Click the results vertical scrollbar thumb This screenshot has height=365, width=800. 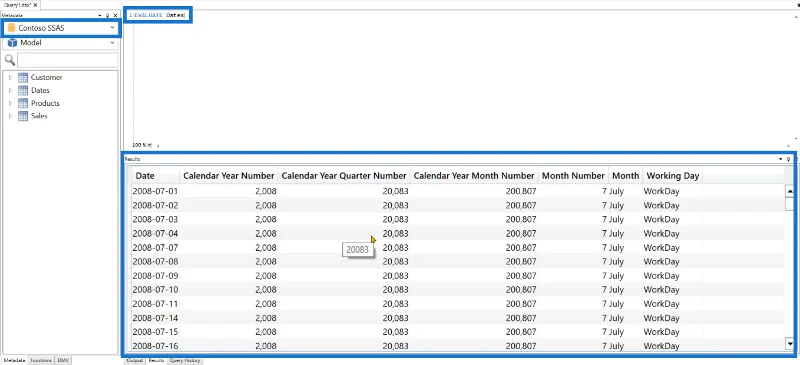click(x=790, y=204)
